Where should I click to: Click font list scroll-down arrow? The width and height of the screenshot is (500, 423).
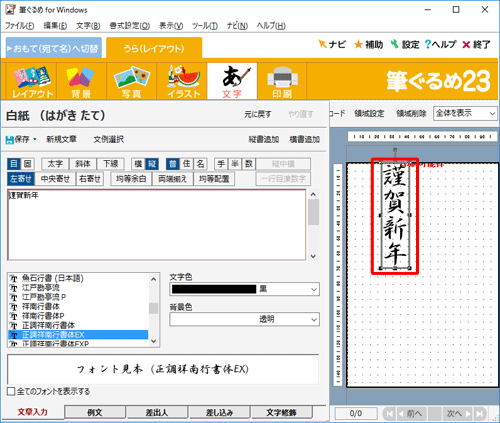pyautogui.click(x=153, y=341)
